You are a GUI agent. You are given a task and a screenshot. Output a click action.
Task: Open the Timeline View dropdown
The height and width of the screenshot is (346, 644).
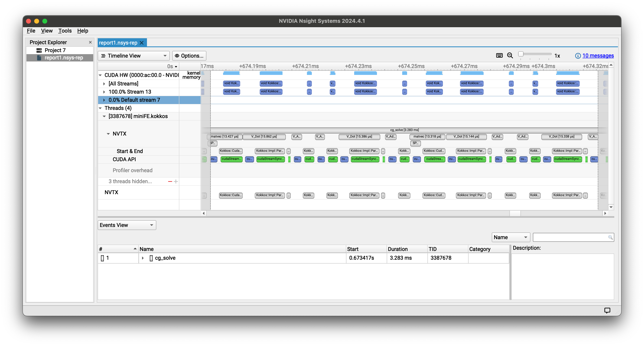pyautogui.click(x=134, y=56)
